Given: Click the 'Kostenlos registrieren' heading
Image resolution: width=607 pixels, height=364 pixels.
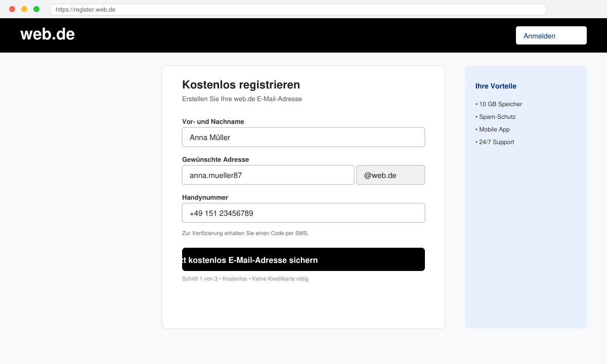Looking at the screenshot, I should tap(241, 84).
